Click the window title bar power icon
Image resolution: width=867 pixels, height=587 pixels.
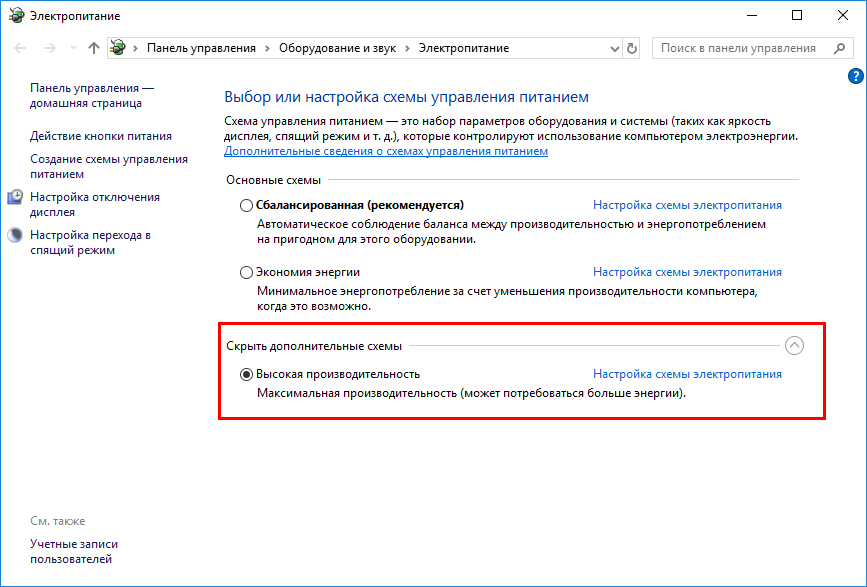pos(17,15)
